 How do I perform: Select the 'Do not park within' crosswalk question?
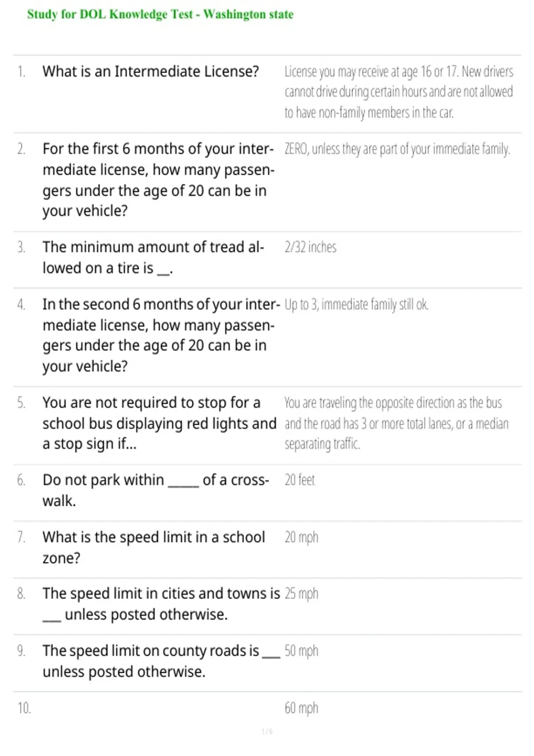pyautogui.click(x=156, y=491)
